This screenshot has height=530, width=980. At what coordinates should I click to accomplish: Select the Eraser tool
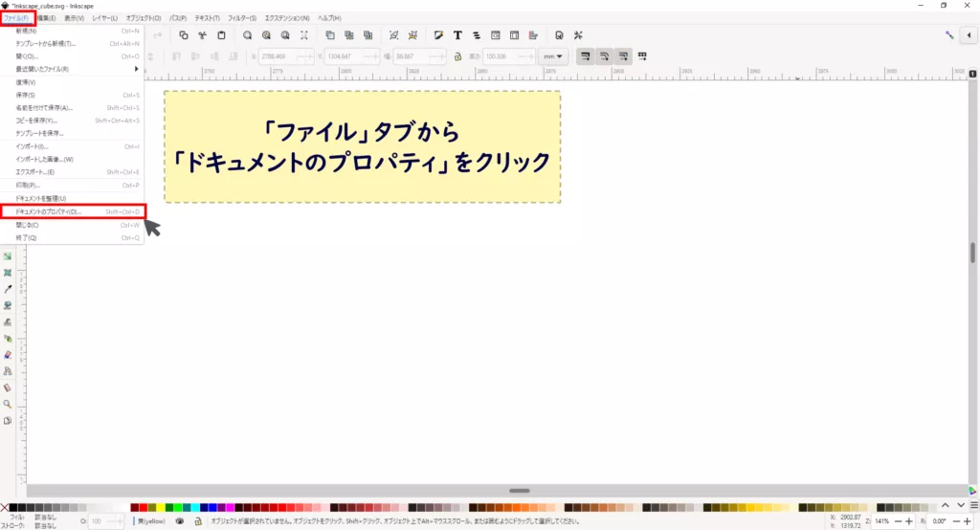[x=8, y=355]
